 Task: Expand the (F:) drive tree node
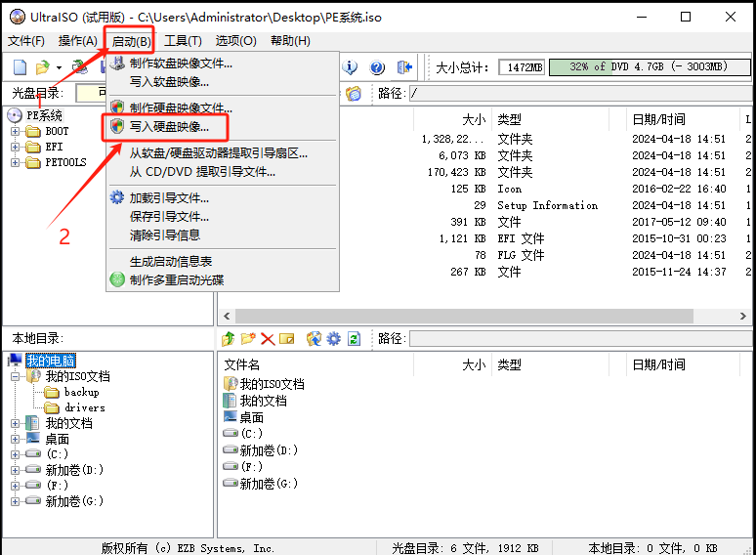click(15, 486)
